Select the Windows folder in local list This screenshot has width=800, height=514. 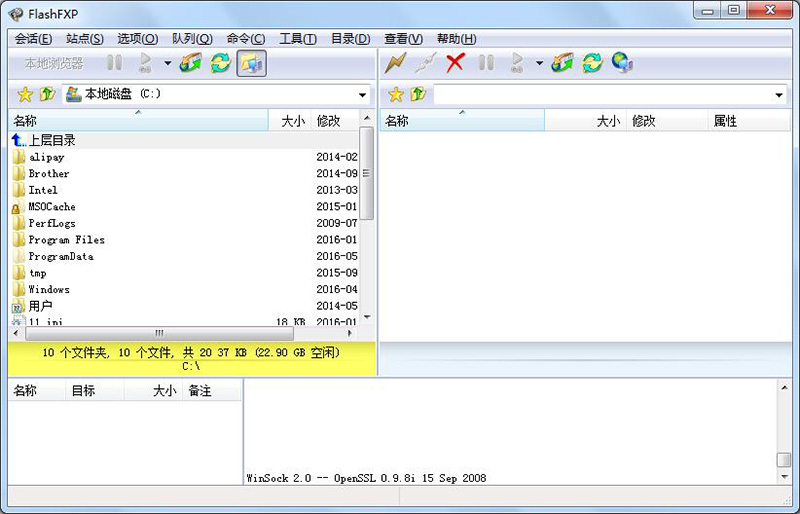click(49, 289)
